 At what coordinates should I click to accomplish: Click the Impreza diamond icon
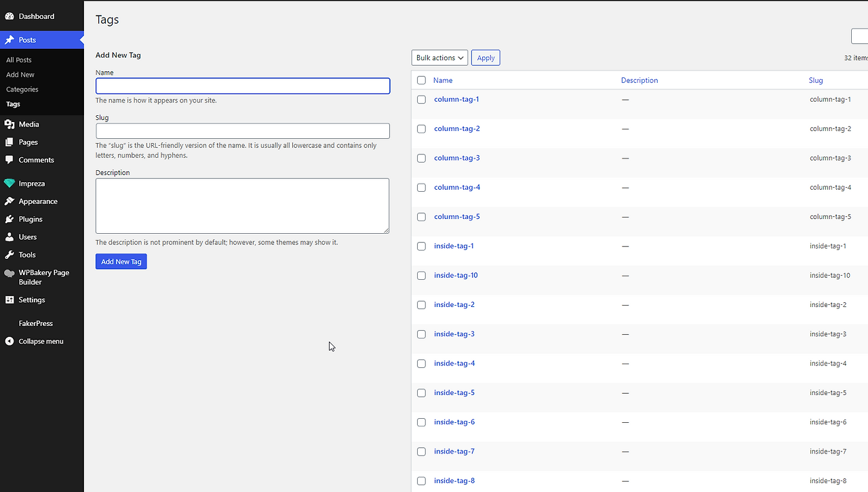click(x=9, y=184)
